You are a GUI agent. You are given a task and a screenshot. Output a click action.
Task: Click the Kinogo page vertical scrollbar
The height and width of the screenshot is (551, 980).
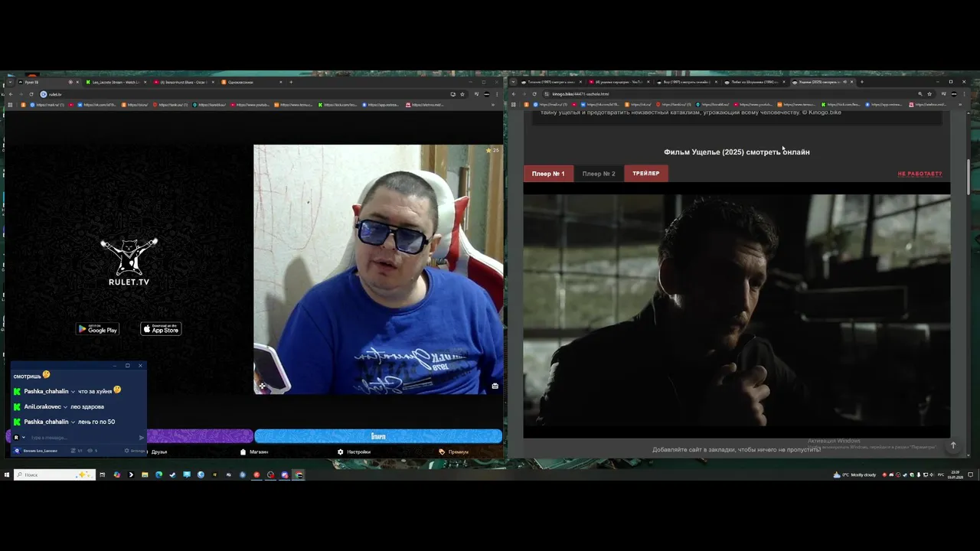click(969, 176)
